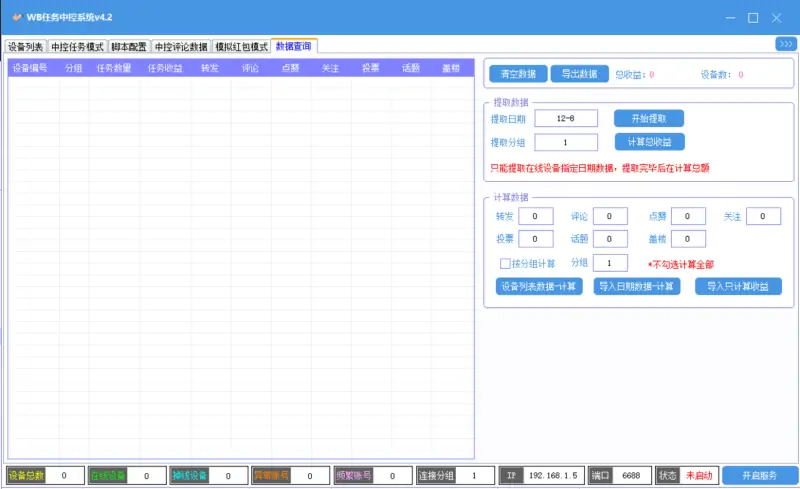This screenshot has width=800, height=489.
Task: Start extraction with 开始提取 button
Action: [648, 118]
